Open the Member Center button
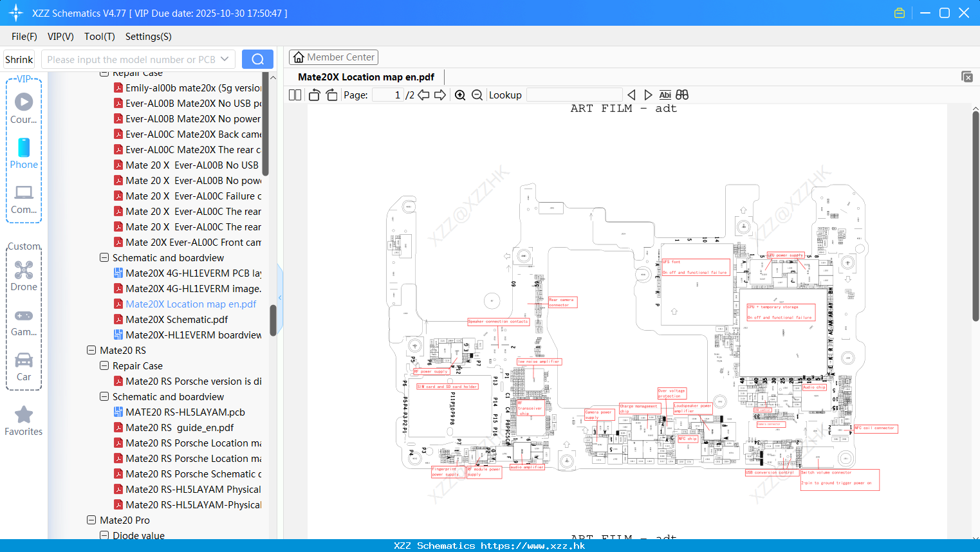980x552 pixels. coord(333,57)
